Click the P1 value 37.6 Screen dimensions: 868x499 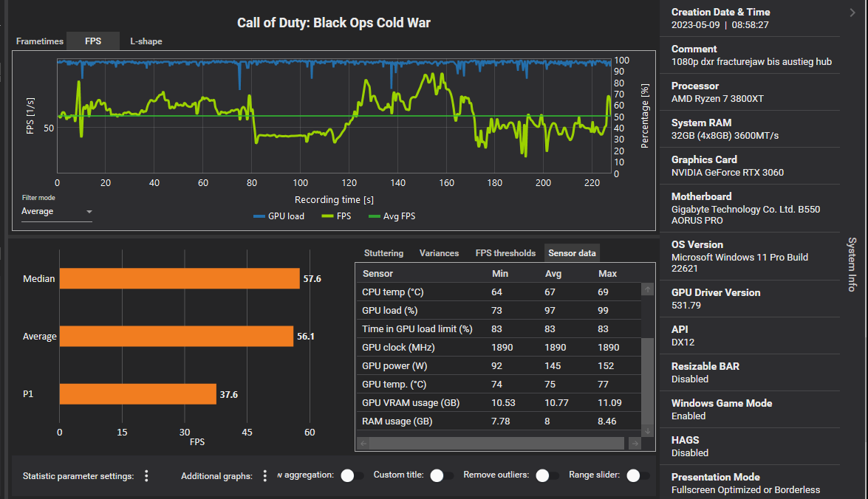228,394
